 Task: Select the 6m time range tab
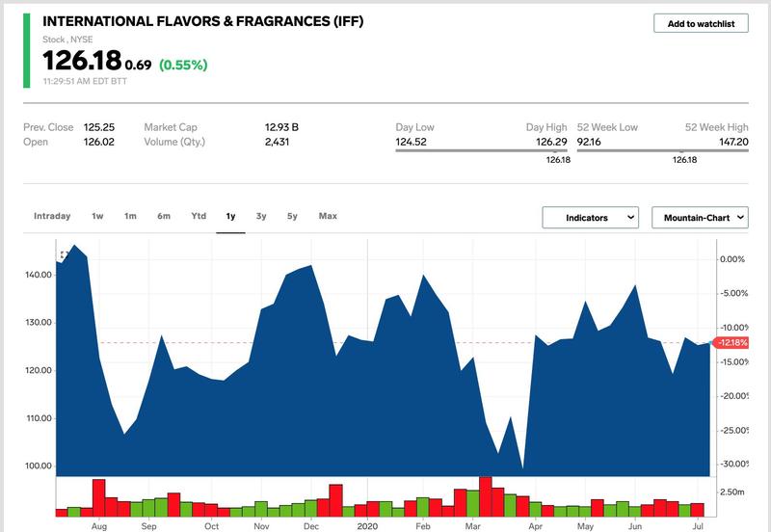[x=164, y=216]
